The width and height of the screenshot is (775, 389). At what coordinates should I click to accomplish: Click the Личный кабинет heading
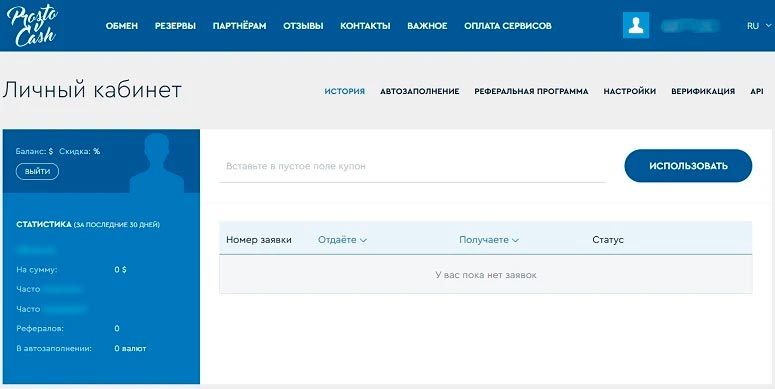[x=92, y=90]
